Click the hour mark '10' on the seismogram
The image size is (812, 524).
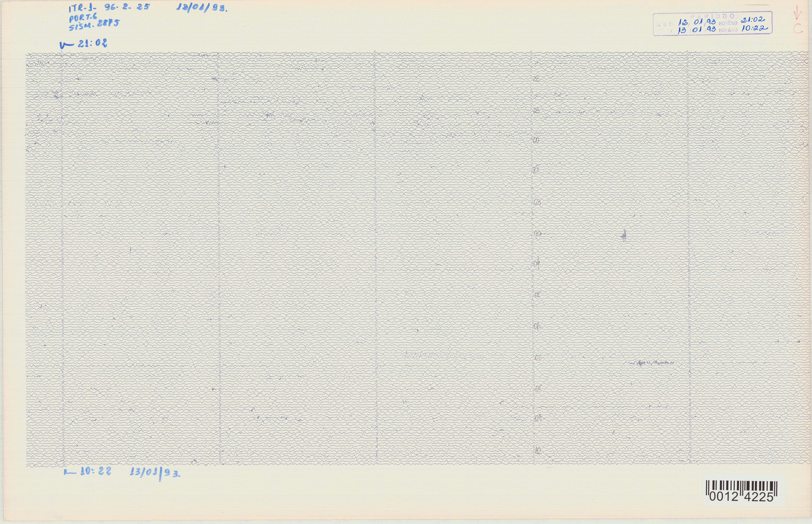[x=538, y=450]
